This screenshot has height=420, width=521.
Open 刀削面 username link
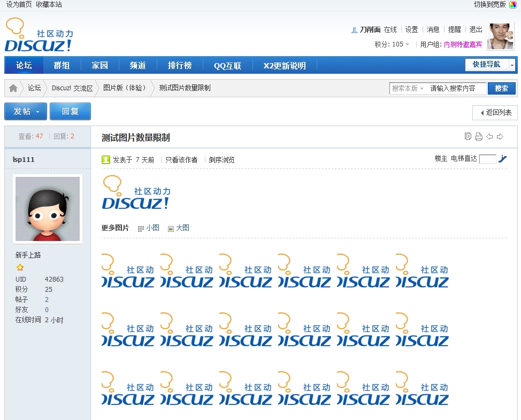(x=370, y=29)
